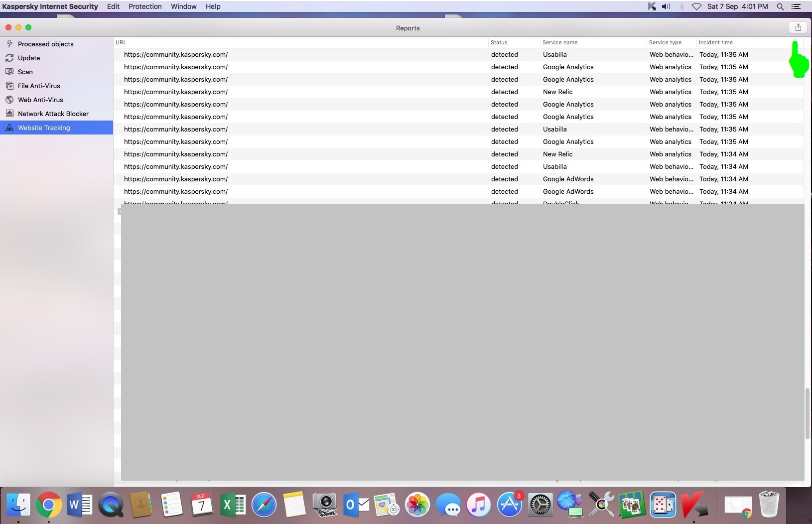Open Finder from the Dock
812x524 pixels.
pyautogui.click(x=18, y=505)
